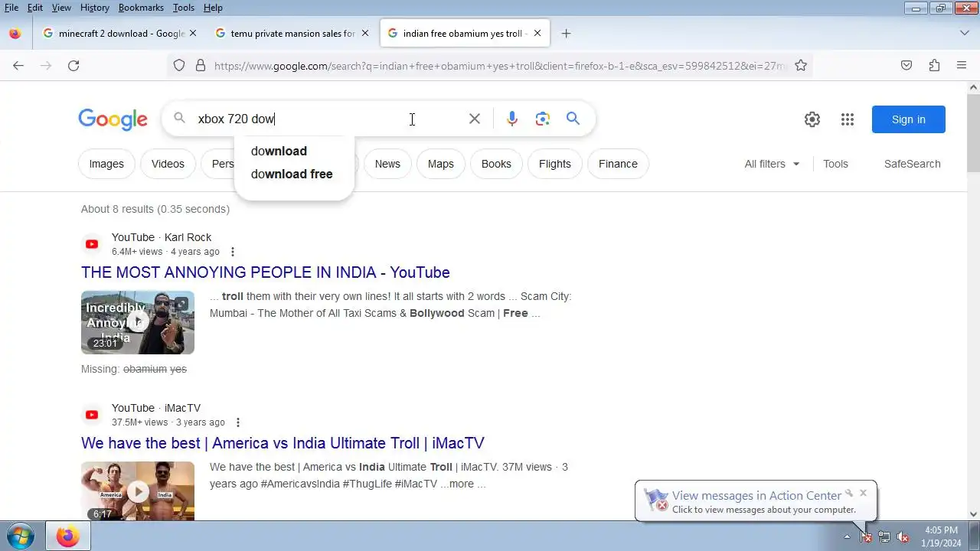Click the URL address bar

click(498, 66)
